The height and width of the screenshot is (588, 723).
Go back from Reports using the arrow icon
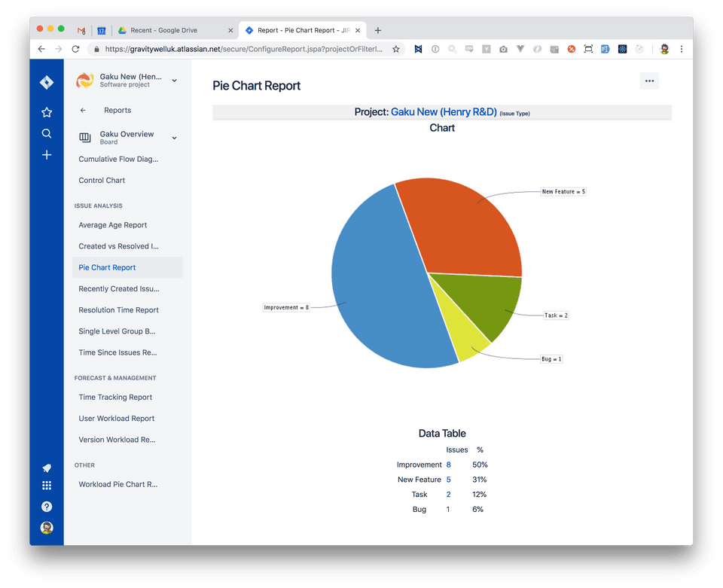[83, 109]
